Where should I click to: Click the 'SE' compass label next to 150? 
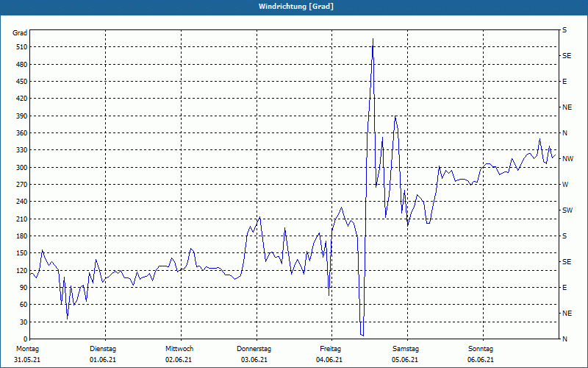point(567,262)
